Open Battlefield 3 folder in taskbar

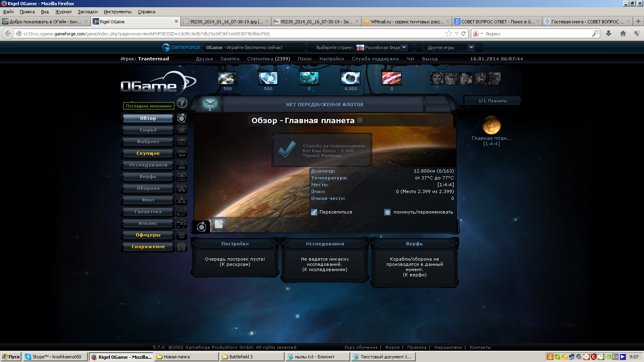point(252,357)
